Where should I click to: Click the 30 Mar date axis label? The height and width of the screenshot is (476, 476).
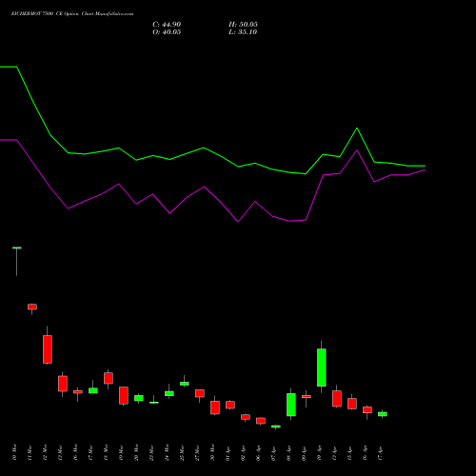(x=212, y=452)
